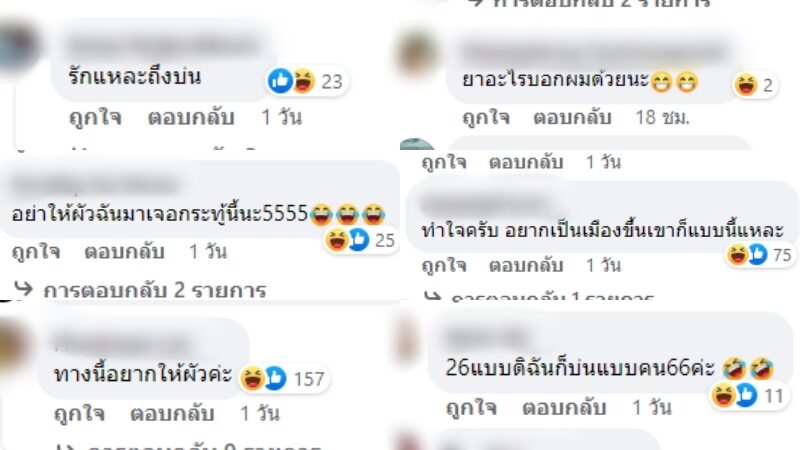
Task: Open the 11 reactions on the "26แบบดิฉัน" comment
Action: pos(748,395)
